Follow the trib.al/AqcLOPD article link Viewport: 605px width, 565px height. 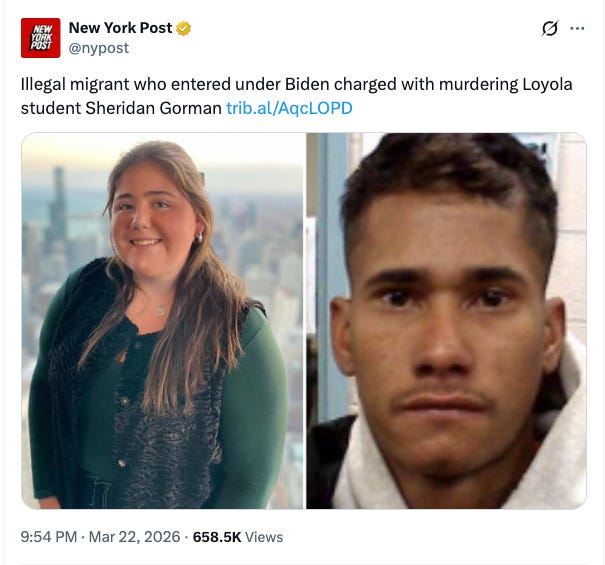coord(289,108)
